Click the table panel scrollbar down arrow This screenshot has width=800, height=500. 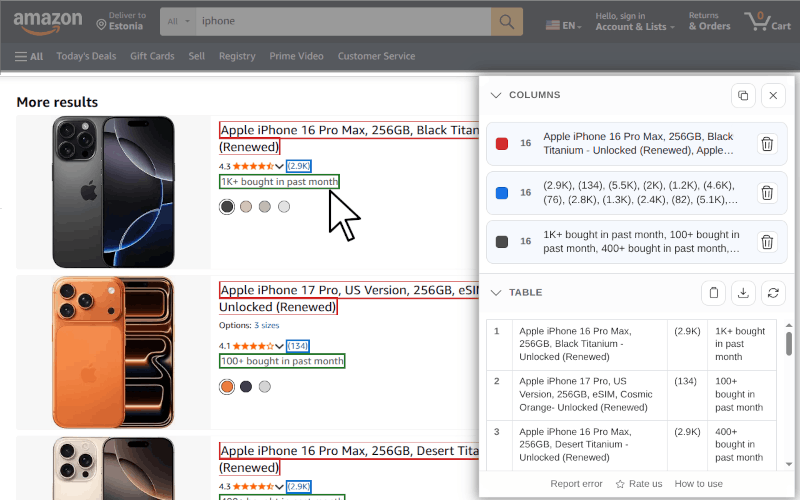(789, 464)
